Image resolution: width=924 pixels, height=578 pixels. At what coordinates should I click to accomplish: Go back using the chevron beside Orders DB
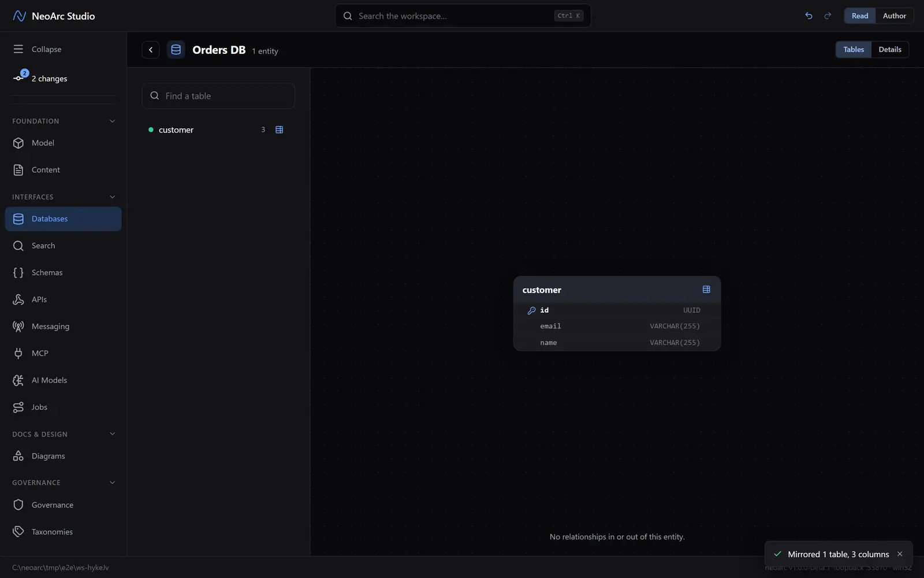(x=151, y=50)
